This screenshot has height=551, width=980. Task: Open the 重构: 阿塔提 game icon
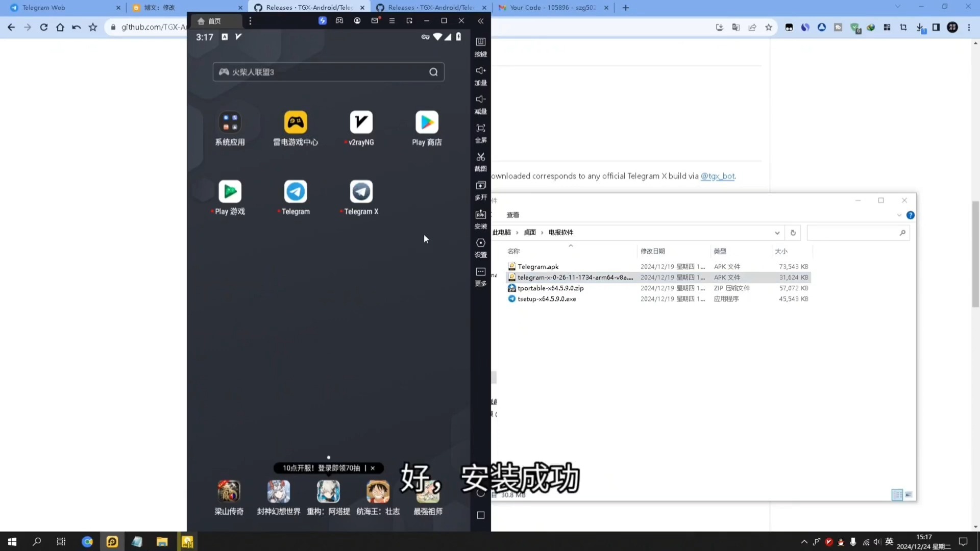[328, 491]
